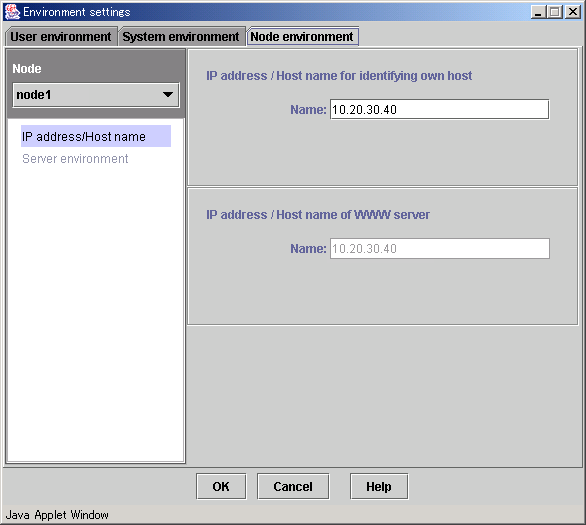Open Help for this dialog
Viewport: 586px width, 525px height.
(379, 487)
